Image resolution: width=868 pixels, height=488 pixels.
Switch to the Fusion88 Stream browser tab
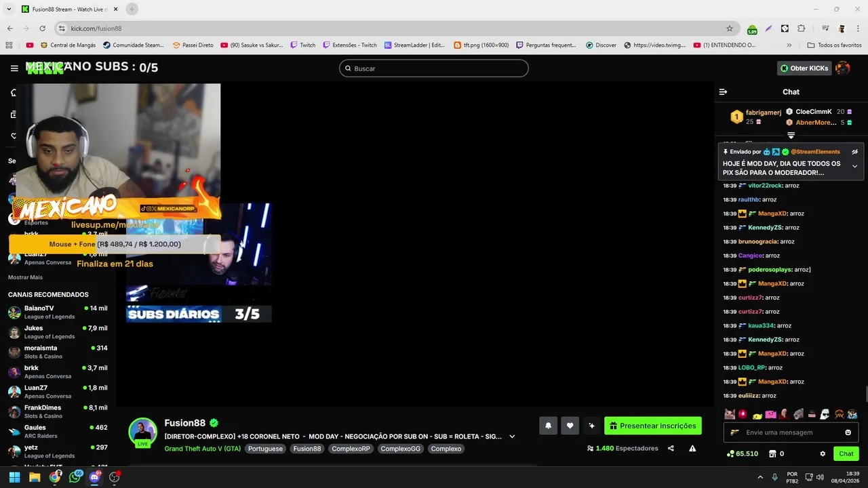(69, 9)
